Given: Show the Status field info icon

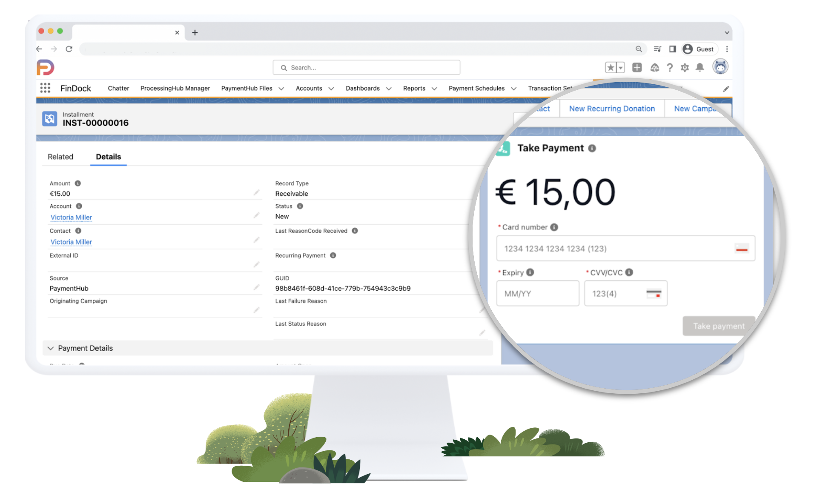Looking at the screenshot, I should click(x=300, y=206).
